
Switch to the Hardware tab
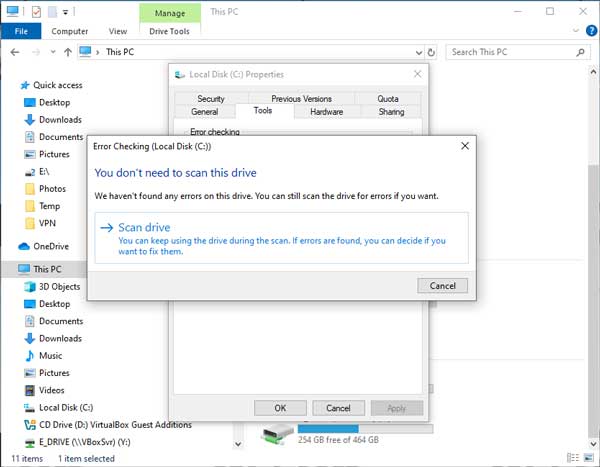point(326,112)
